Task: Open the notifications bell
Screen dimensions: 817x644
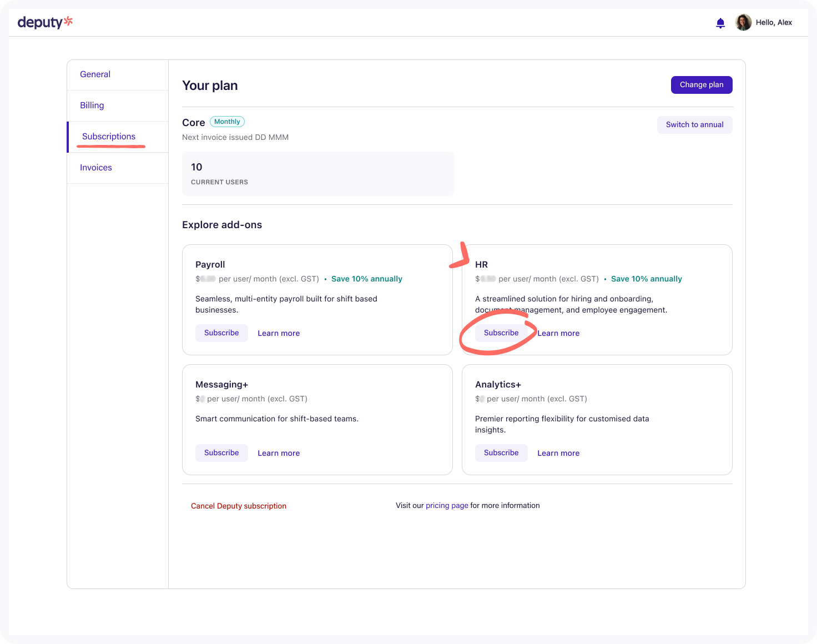Action: point(720,23)
